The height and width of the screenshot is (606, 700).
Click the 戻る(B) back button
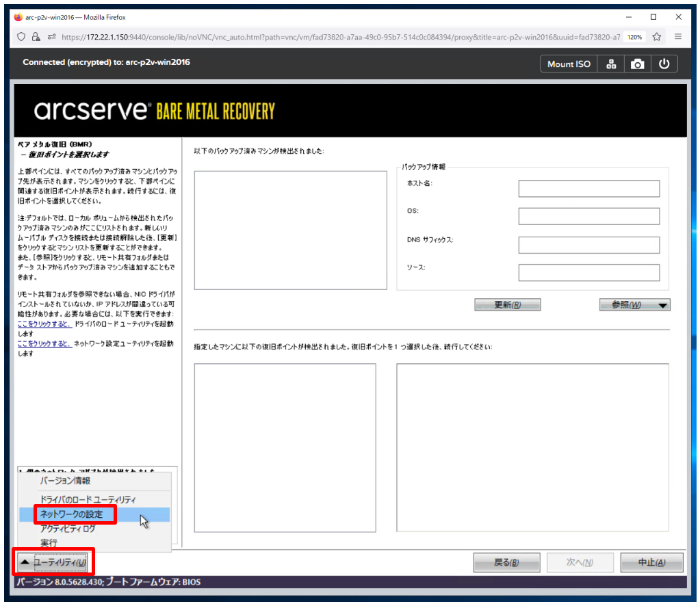507,562
